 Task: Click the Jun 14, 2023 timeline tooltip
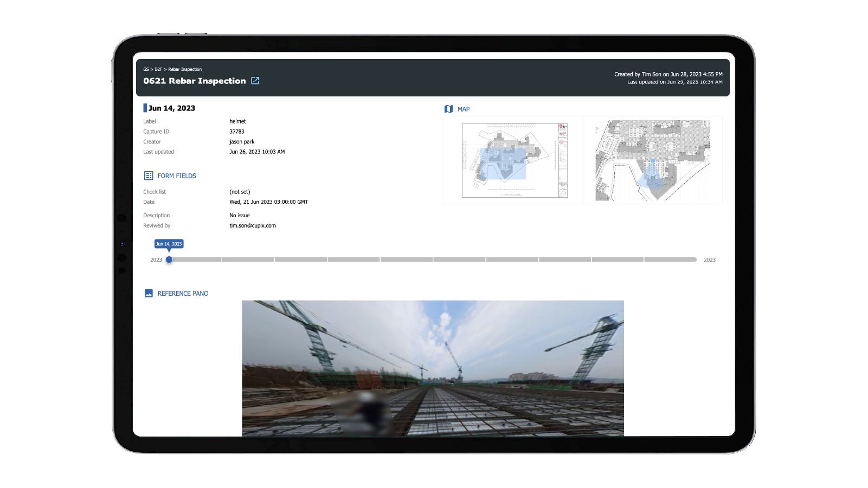click(x=169, y=244)
